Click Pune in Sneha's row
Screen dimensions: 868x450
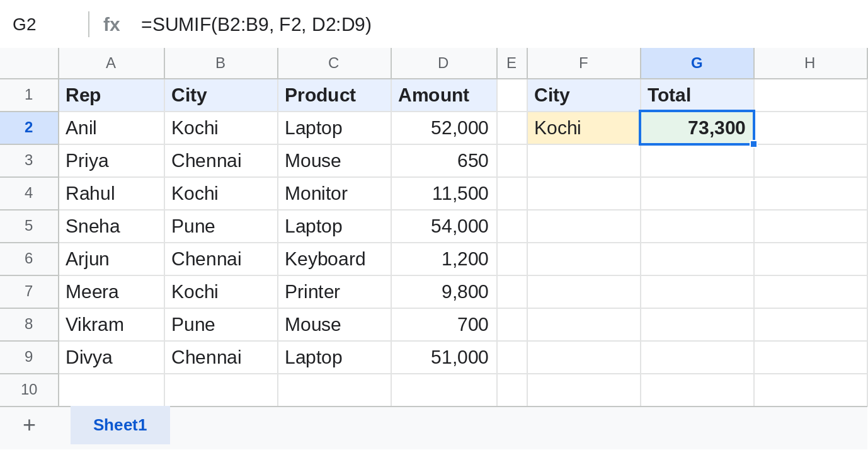coord(221,226)
